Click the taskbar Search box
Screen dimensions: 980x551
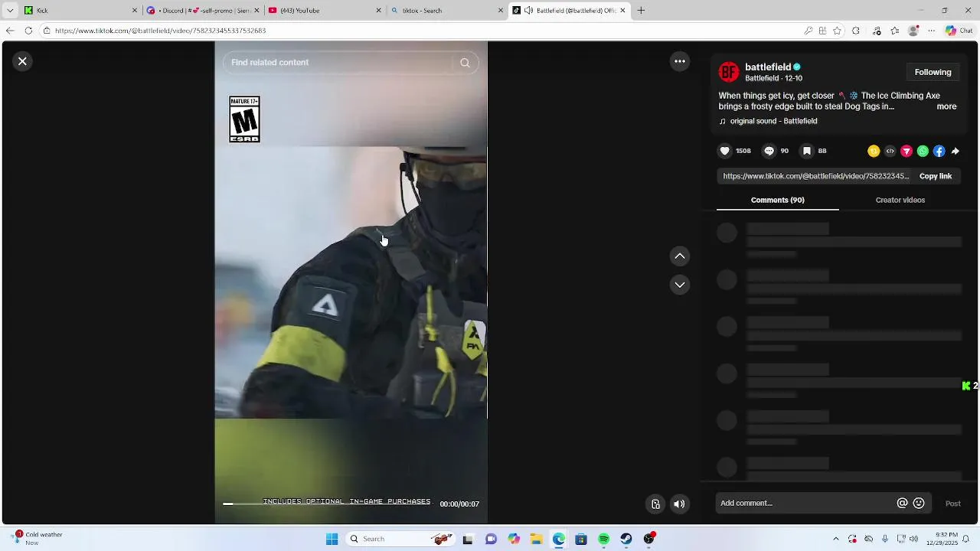(400, 539)
